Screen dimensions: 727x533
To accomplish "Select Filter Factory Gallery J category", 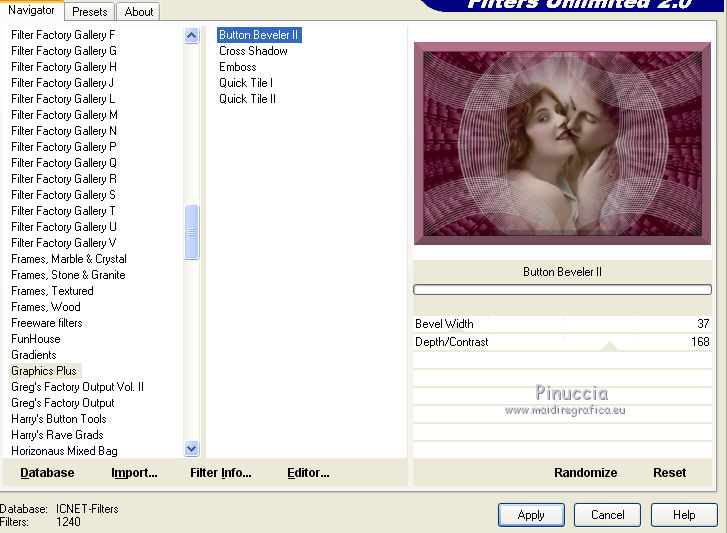I will point(63,83).
